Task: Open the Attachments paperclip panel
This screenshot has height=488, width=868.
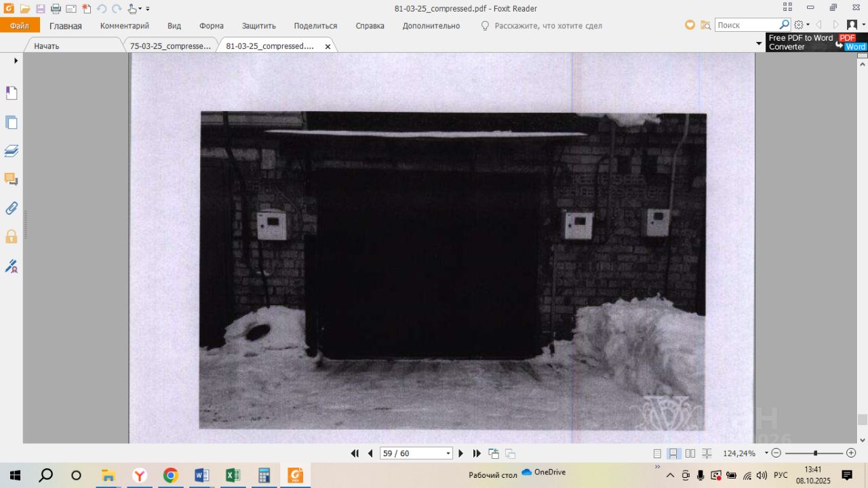Action: pyautogui.click(x=11, y=208)
